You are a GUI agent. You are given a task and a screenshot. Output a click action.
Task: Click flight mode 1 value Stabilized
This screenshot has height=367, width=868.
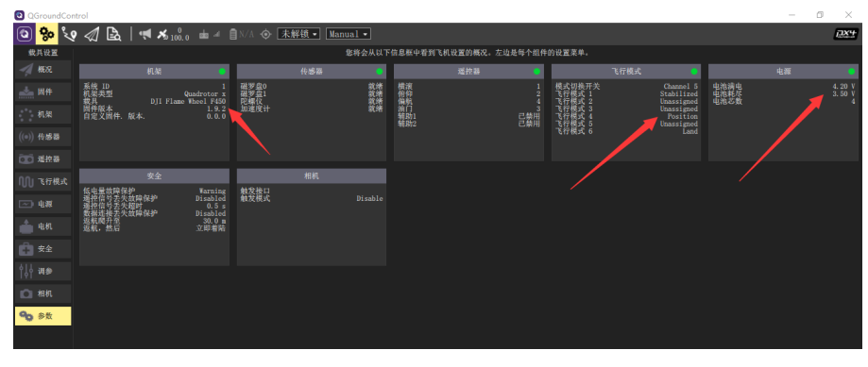tap(679, 94)
